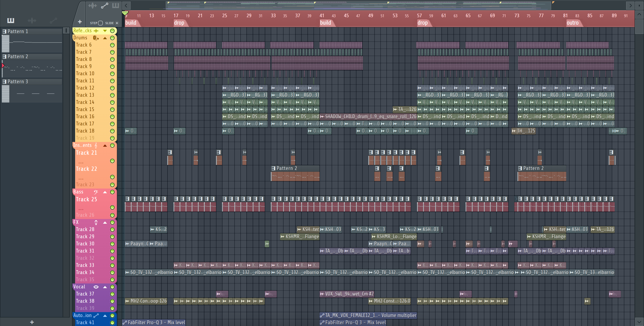Mute Track 16 using its green LED
The width and height of the screenshot is (644, 326).
coord(112,117)
